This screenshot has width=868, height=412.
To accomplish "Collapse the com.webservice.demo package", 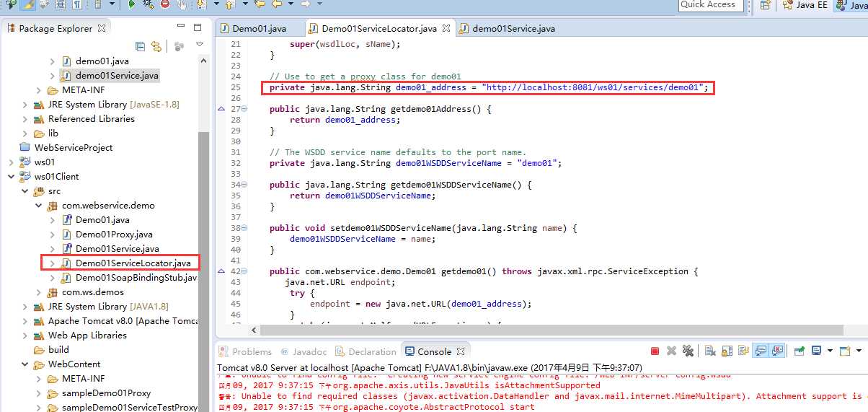I will (x=38, y=206).
